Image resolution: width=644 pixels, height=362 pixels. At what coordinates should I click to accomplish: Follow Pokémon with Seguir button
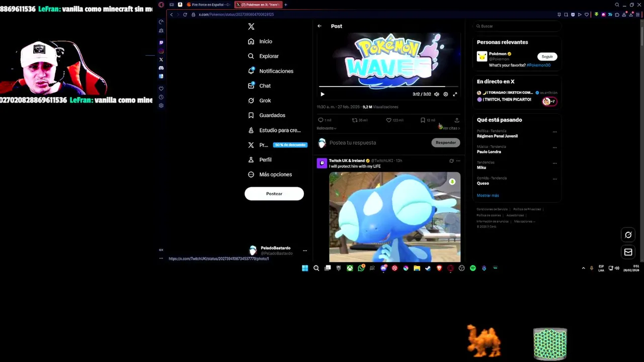click(547, 57)
